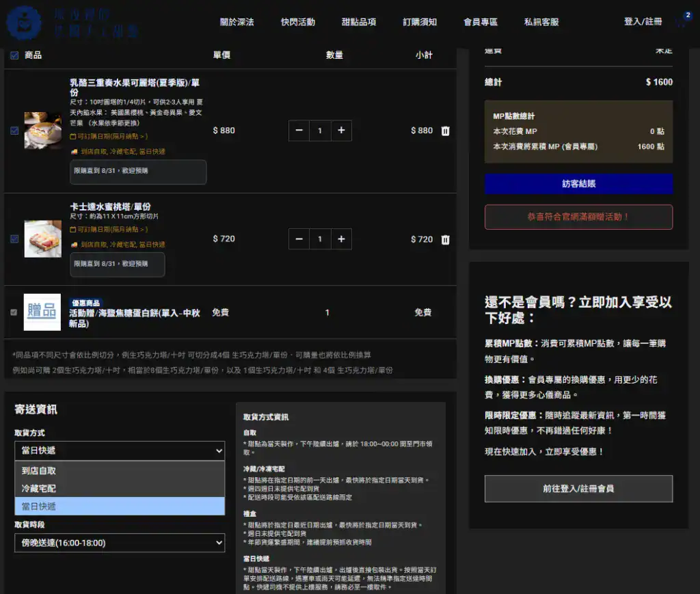The width and height of the screenshot is (700, 594).
Task: Click 前往登入/註冊會員 button
Action: pyautogui.click(x=578, y=489)
